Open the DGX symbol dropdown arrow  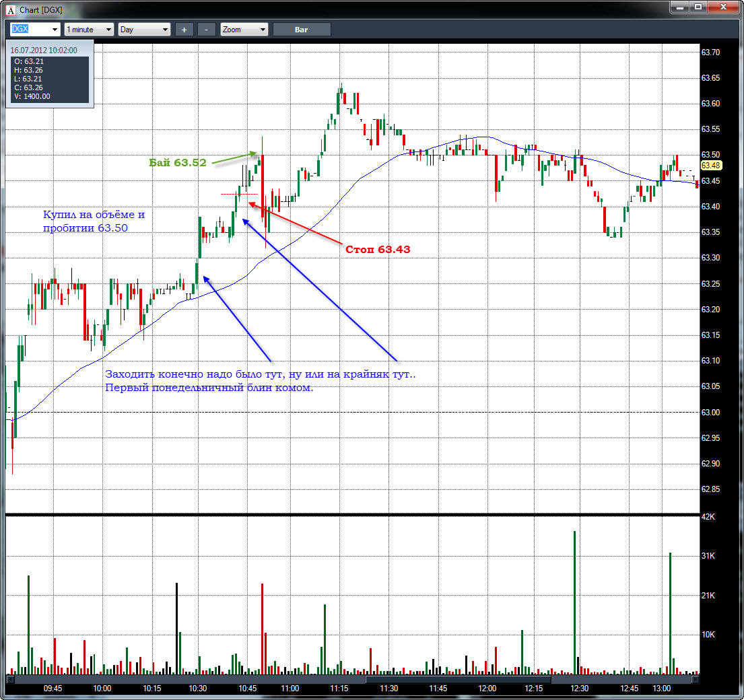coord(55,30)
